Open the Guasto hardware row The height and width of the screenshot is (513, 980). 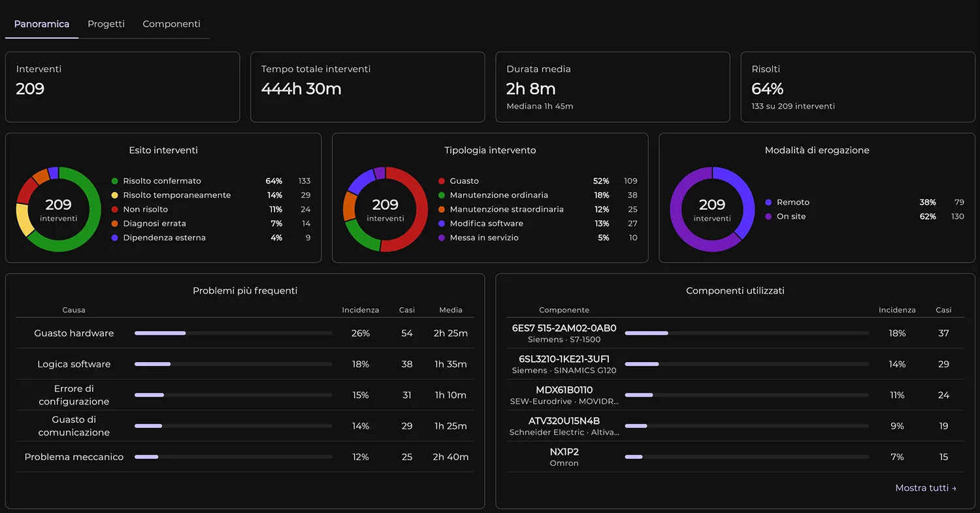[x=245, y=333]
